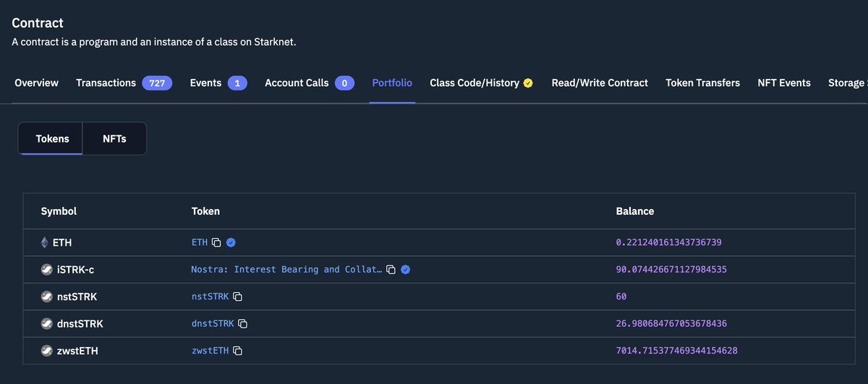The width and height of the screenshot is (868, 384).
Task: Open the Storage tab
Action: pyautogui.click(x=848, y=83)
